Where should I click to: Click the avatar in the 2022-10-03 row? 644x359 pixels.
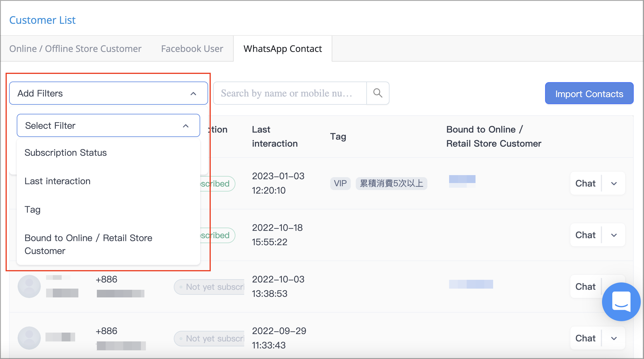[29, 286]
